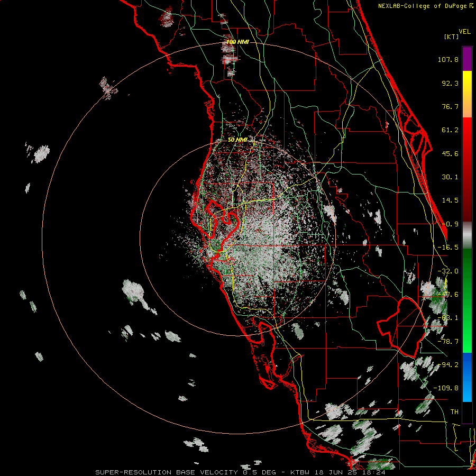Click the 'SUPER-RESOLUTION BASE VELOCITY' caption text
476x476 pixels.
tap(167, 472)
